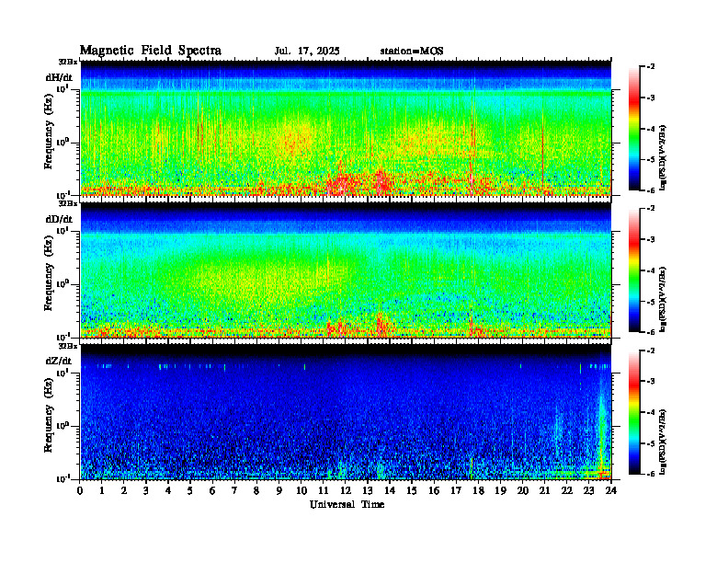Click the -6 value on dZ/dt color scale

pos(651,474)
